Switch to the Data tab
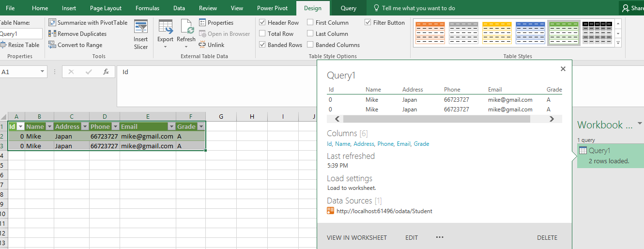The width and height of the screenshot is (644, 249). [179, 8]
